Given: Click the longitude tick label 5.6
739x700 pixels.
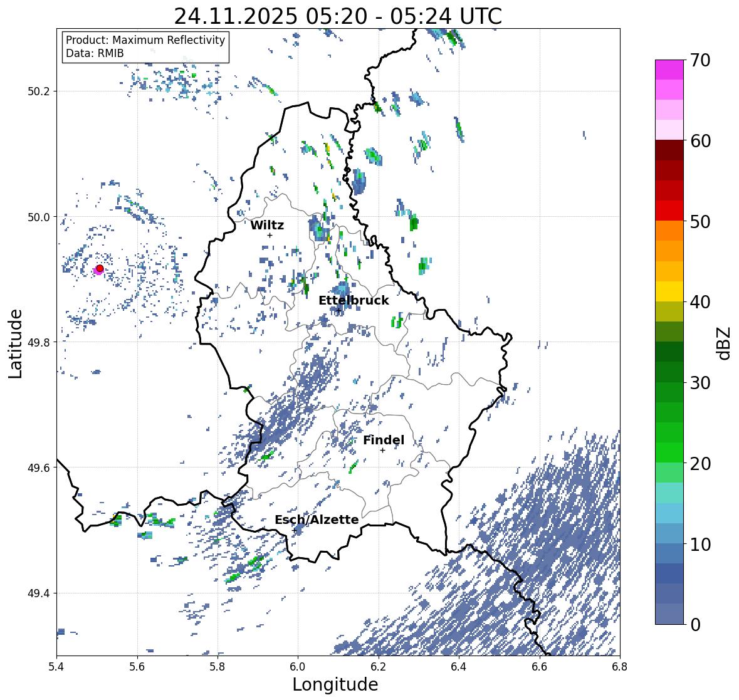Looking at the screenshot, I should pos(137,667).
